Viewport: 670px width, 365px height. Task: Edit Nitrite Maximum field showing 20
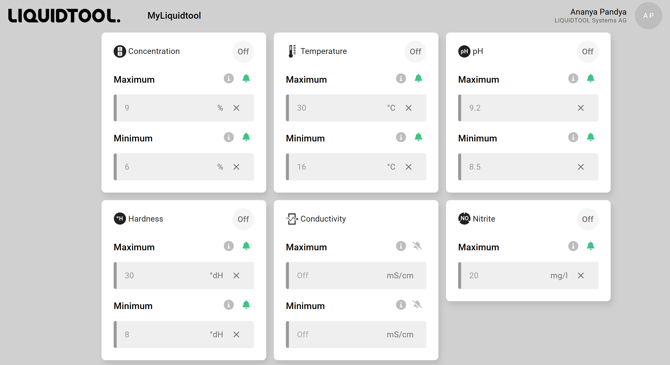point(528,275)
